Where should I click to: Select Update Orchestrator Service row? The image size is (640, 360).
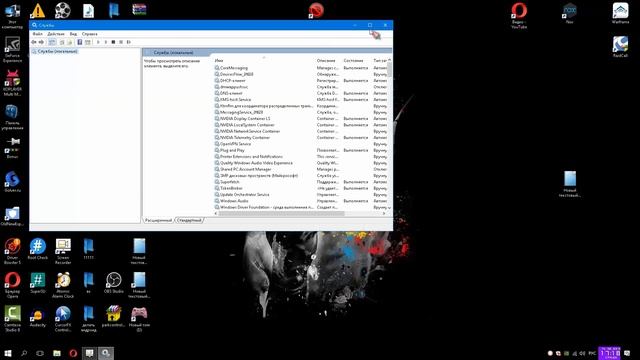301,194
